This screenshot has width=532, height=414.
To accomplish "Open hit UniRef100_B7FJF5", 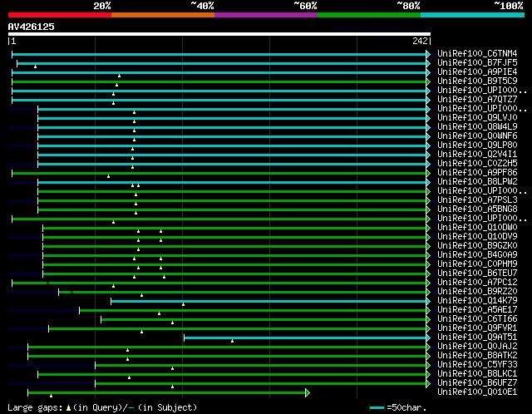I will tap(477, 63).
